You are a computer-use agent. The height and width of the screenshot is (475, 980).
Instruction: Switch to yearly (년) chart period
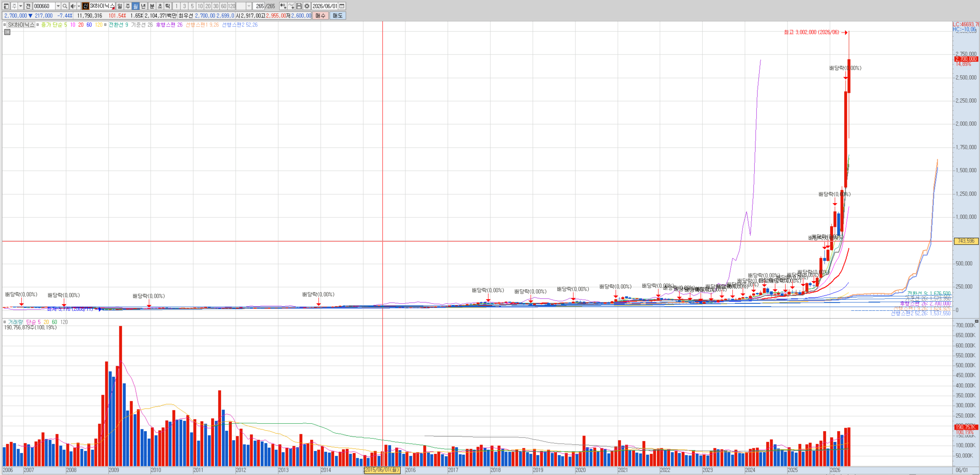pyautogui.click(x=143, y=6)
